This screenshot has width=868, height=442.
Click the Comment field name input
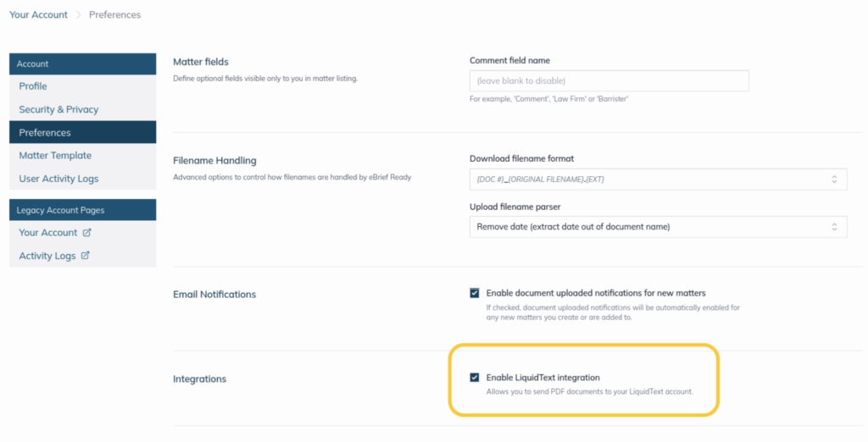609,80
